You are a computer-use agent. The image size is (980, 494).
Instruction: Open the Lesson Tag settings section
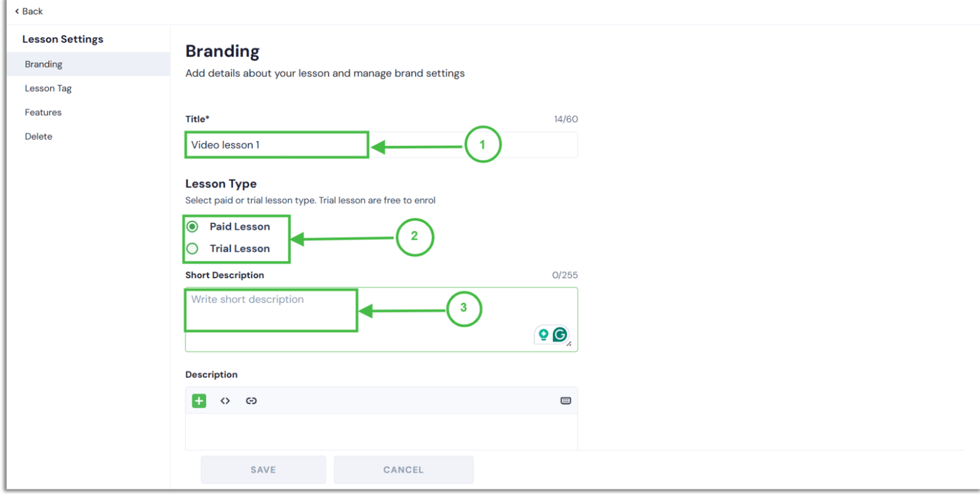48,88
